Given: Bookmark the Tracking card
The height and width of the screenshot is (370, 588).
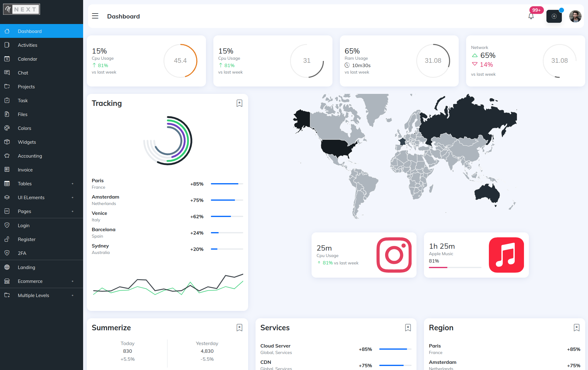Looking at the screenshot, I should 239,103.
